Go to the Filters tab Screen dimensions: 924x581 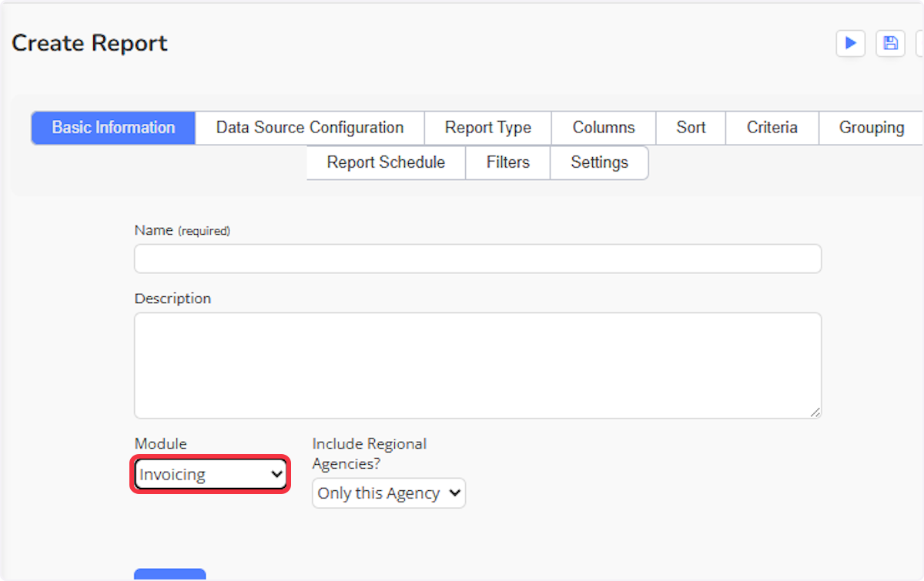click(x=508, y=162)
